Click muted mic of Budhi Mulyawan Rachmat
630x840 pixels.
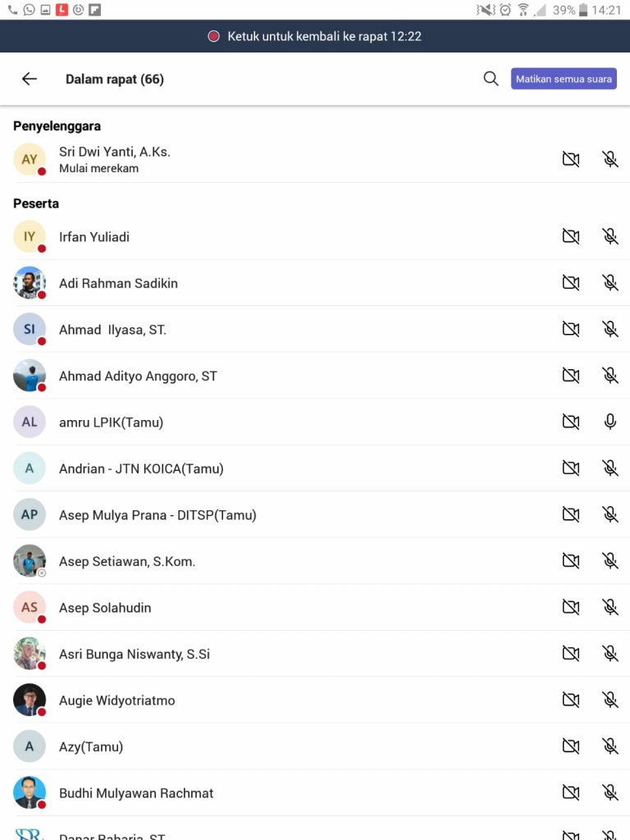(x=609, y=792)
